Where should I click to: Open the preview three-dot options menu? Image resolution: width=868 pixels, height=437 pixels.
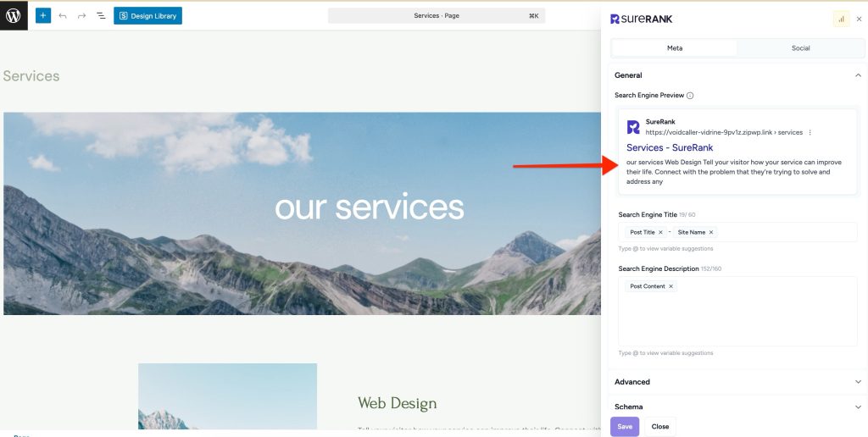click(810, 133)
